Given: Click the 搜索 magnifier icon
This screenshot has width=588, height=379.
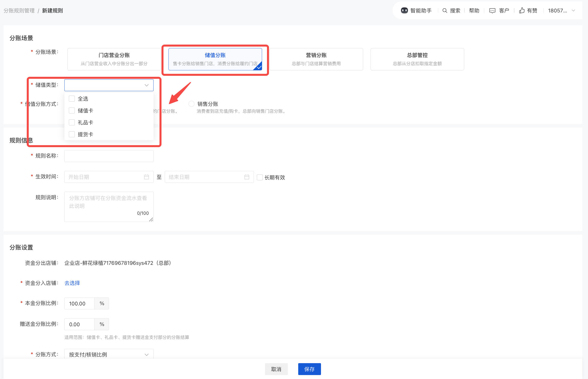Looking at the screenshot, I should tap(445, 10).
